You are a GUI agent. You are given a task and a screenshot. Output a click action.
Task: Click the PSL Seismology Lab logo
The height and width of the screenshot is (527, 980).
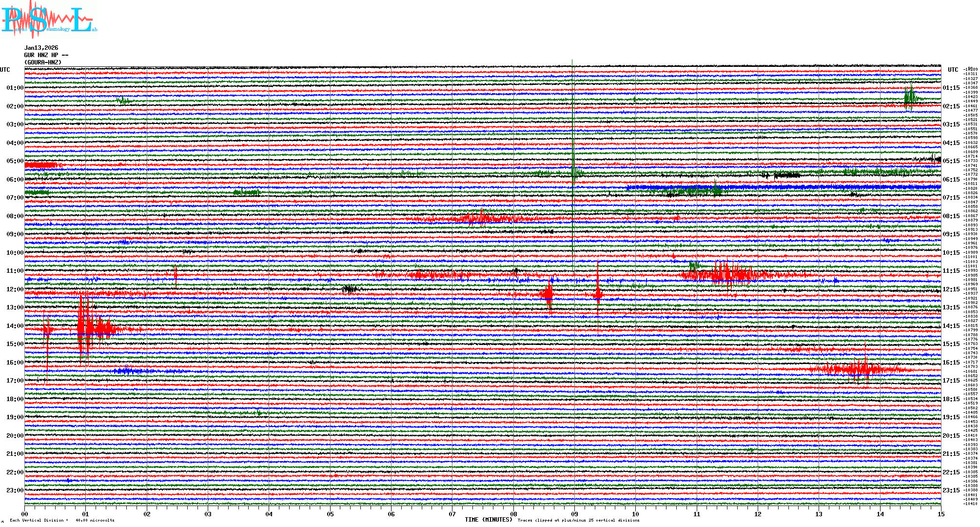pos(49,20)
